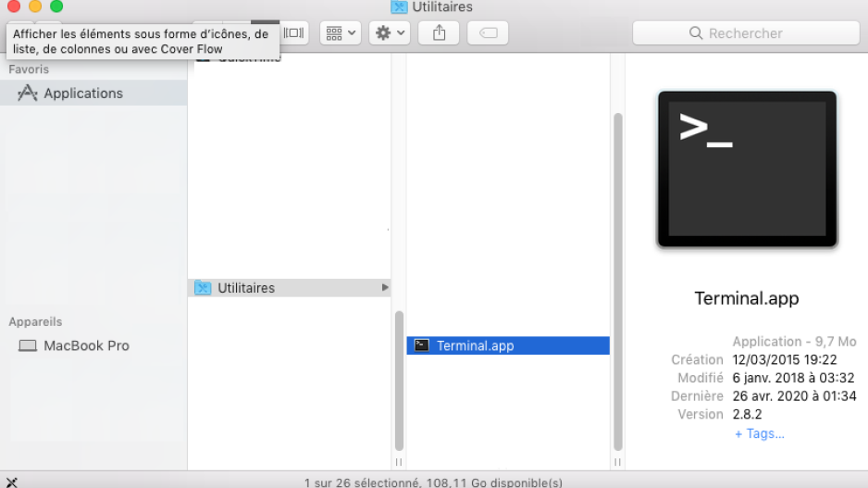
Task: Add tags via the + Tags… link
Action: point(759,433)
